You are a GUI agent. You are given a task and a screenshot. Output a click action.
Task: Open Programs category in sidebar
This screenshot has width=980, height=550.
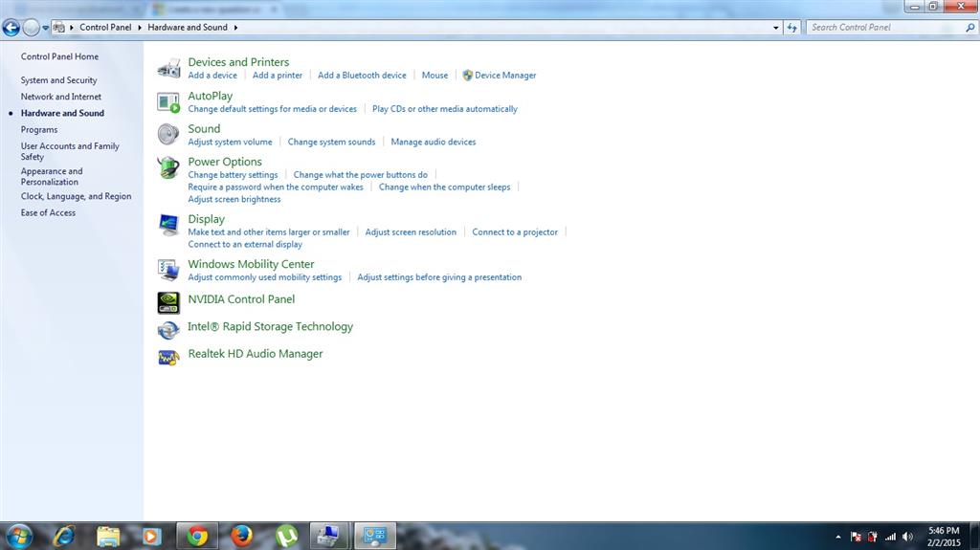tap(38, 129)
